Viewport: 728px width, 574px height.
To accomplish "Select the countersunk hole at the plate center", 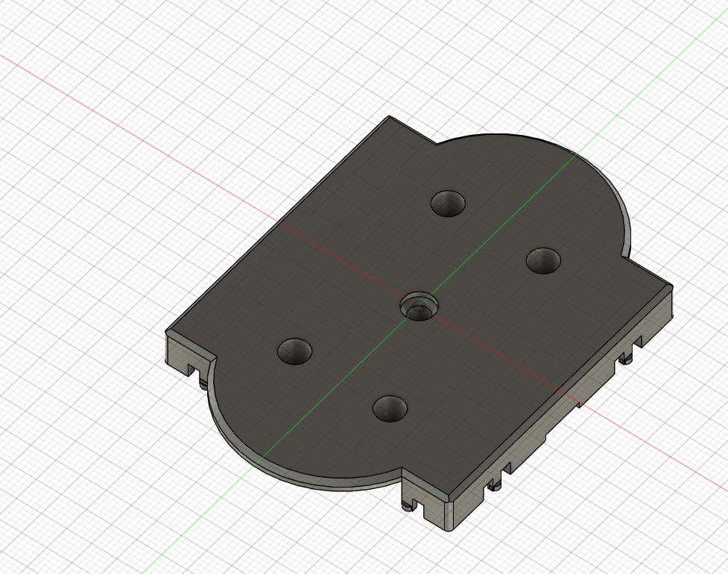I will click(420, 306).
